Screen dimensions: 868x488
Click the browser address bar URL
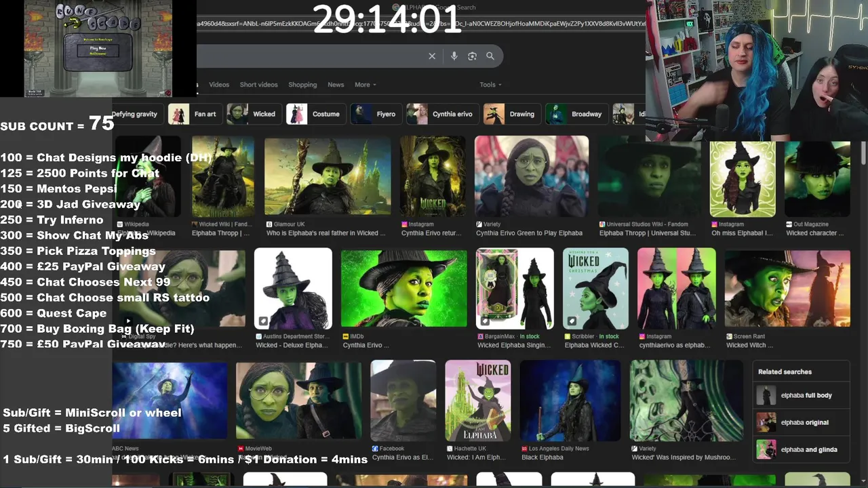coord(420,24)
